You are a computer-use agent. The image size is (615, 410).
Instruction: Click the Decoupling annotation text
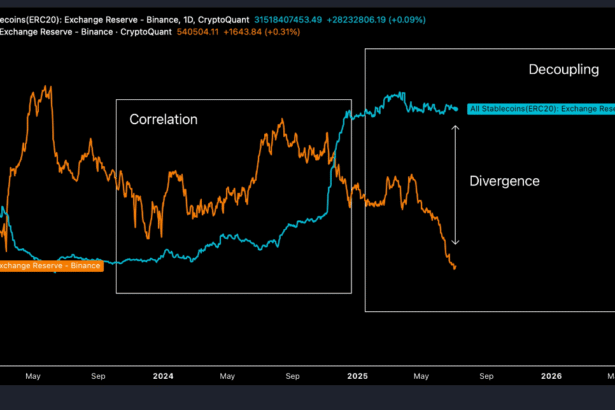(562, 69)
